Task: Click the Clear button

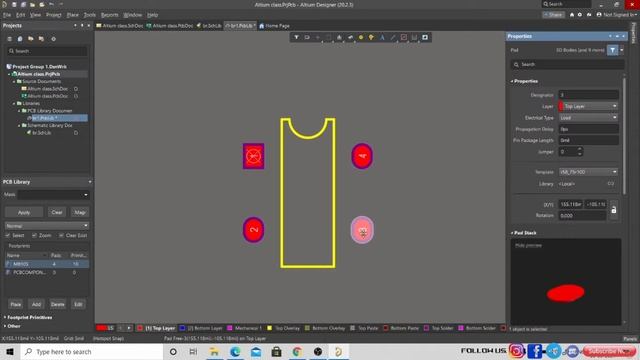Action: pyautogui.click(x=57, y=212)
